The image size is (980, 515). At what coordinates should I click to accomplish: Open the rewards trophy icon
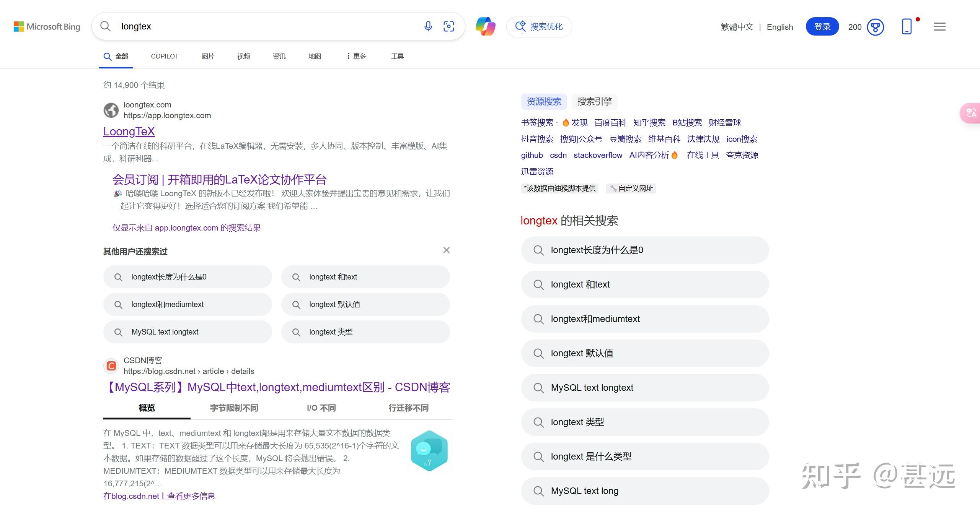click(x=876, y=27)
